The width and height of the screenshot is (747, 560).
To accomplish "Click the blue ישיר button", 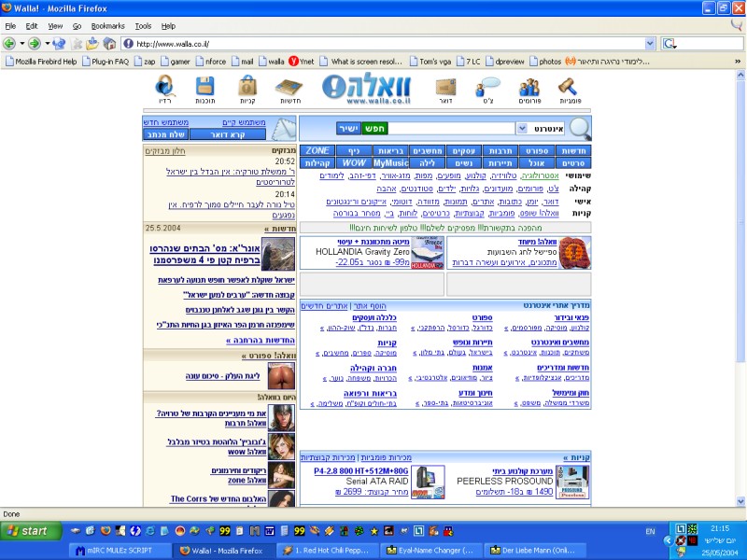I will tap(348, 129).
